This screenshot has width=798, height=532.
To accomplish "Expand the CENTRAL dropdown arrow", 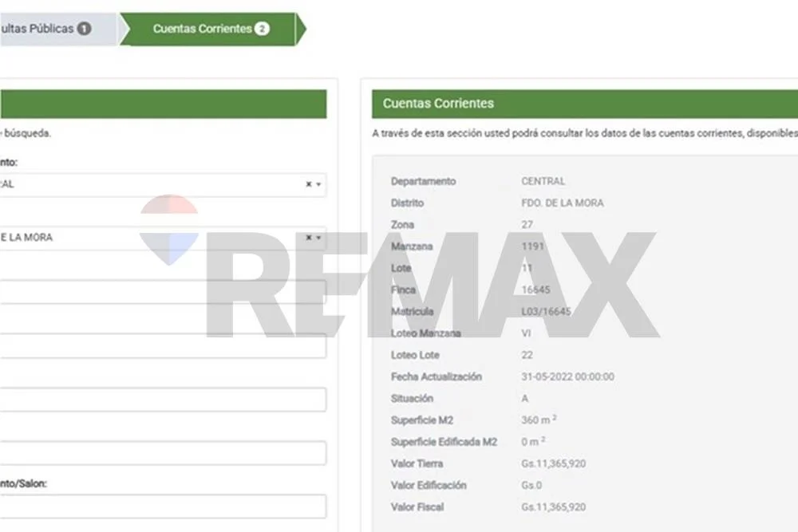I will coord(318,184).
